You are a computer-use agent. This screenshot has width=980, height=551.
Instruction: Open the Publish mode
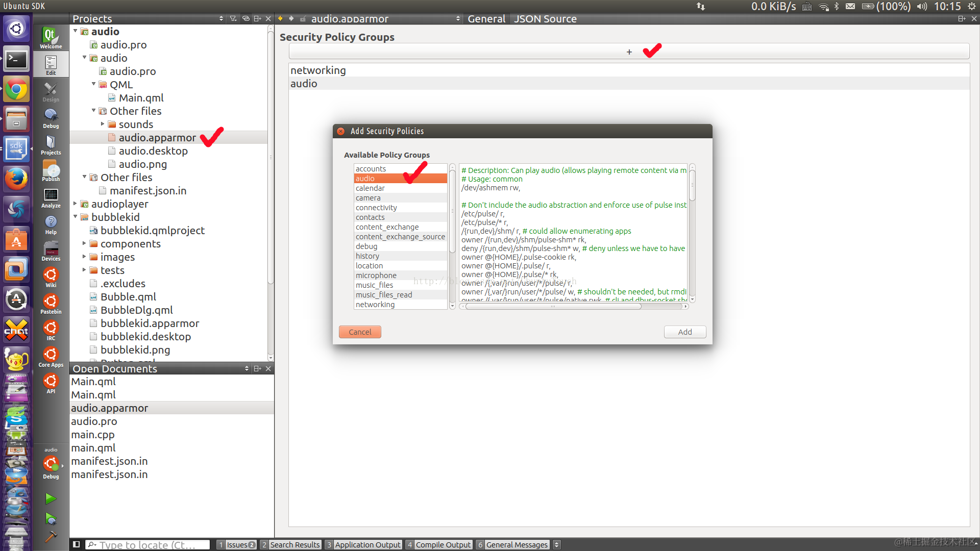(x=51, y=171)
